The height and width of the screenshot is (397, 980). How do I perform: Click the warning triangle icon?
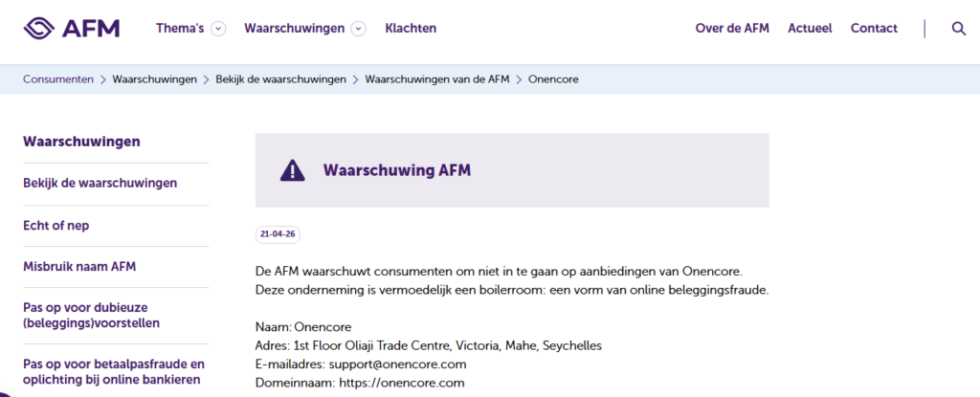pos(292,170)
